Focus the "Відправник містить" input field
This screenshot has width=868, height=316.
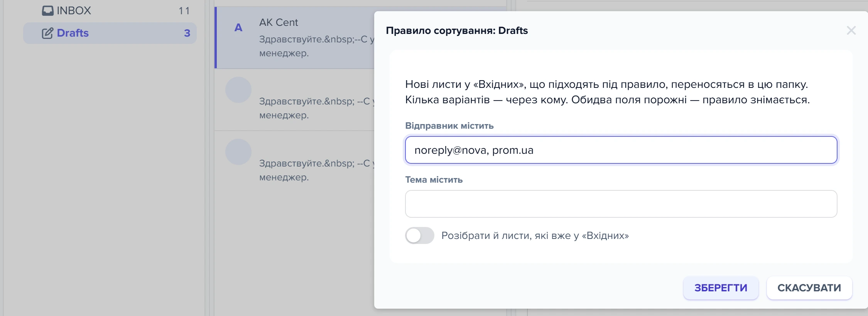click(621, 150)
